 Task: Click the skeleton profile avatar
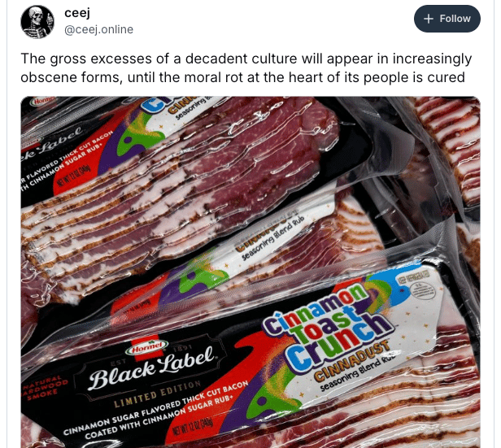[37, 22]
